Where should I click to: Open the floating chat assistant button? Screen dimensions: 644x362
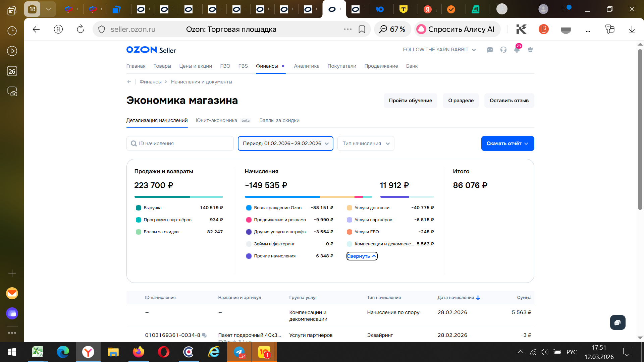click(x=618, y=322)
